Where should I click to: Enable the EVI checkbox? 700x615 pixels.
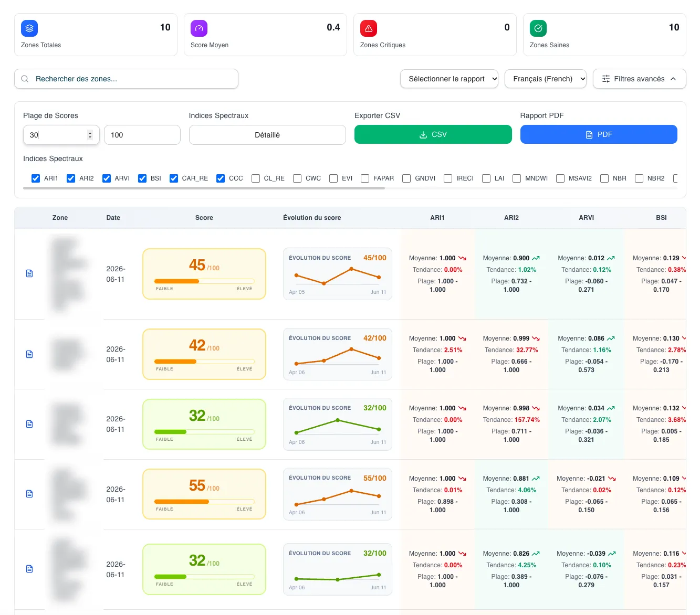pyautogui.click(x=333, y=178)
